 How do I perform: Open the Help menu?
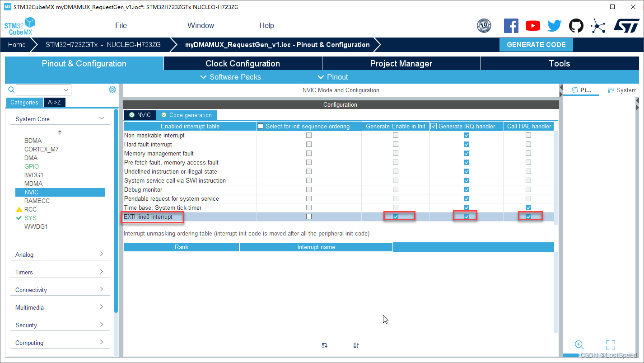pyautogui.click(x=267, y=25)
